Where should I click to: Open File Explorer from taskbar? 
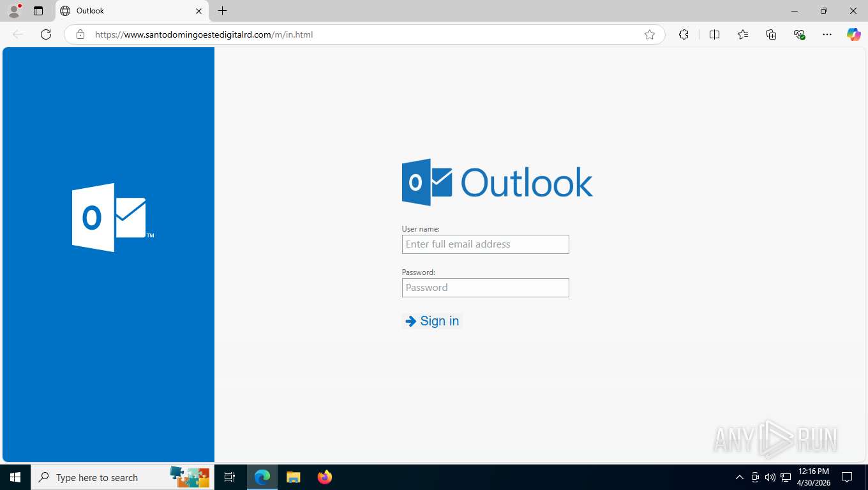coord(293,477)
